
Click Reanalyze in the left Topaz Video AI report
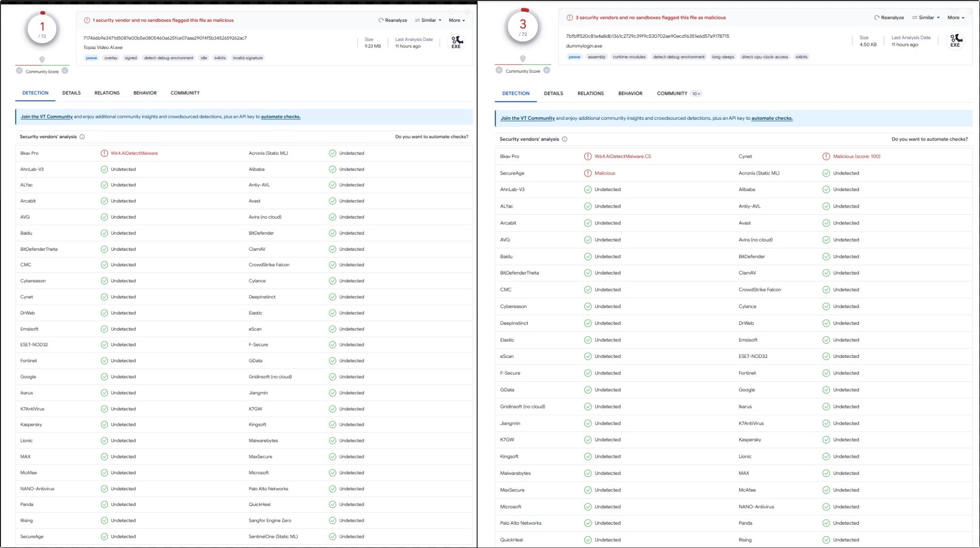pyautogui.click(x=393, y=20)
